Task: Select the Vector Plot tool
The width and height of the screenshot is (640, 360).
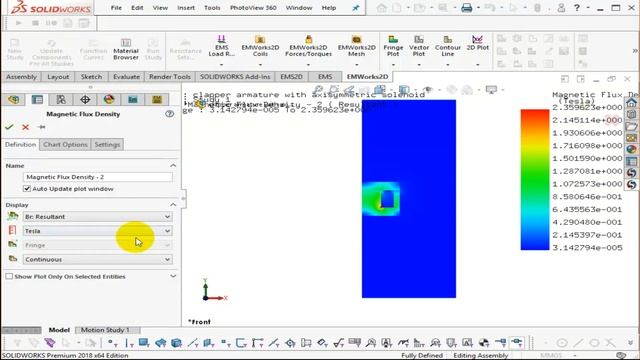Action: (x=419, y=46)
